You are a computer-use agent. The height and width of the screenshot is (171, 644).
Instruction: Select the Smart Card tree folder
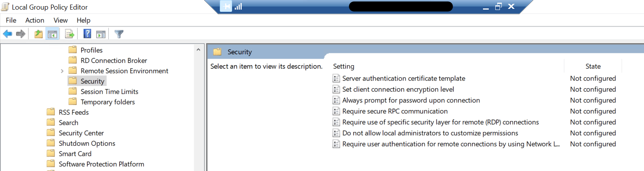(x=75, y=154)
